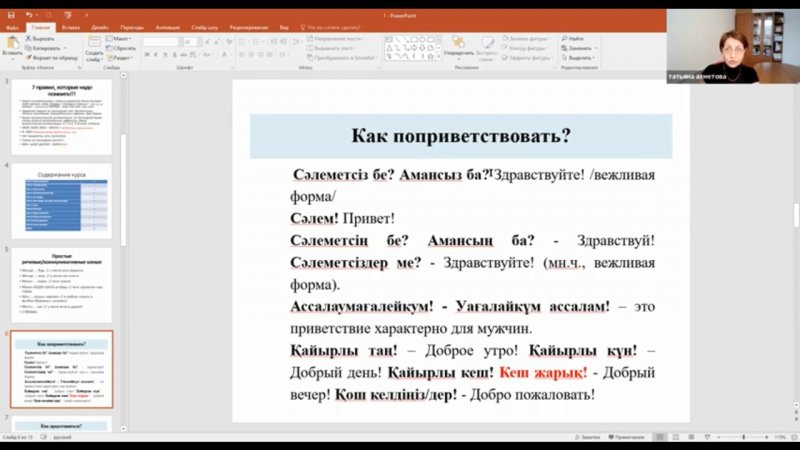Click Convert to SmartArt button
This screenshot has width=800, height=450.
[x=342, y=58]
